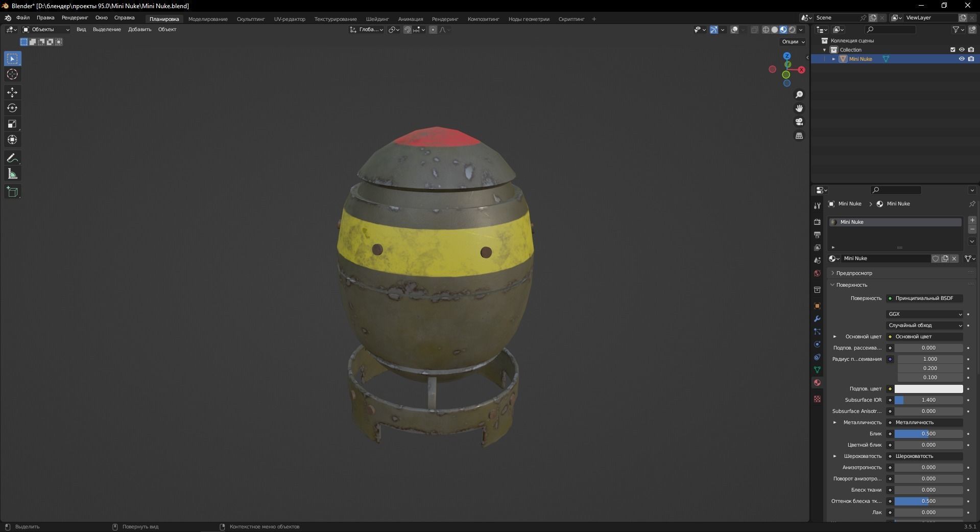Click the hand pan viewport icon

click(x=799, y=108)
